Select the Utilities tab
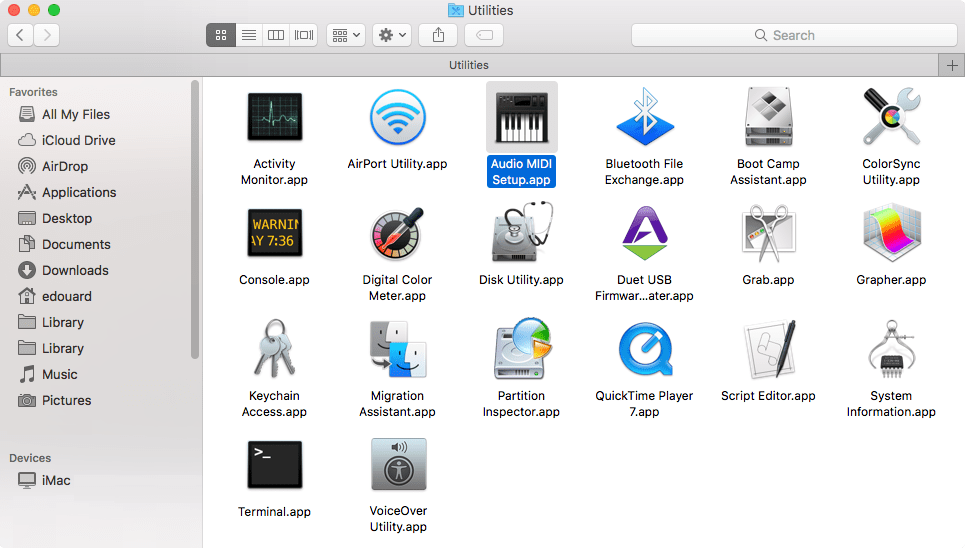The image size is (965, 548). [469, 65]
